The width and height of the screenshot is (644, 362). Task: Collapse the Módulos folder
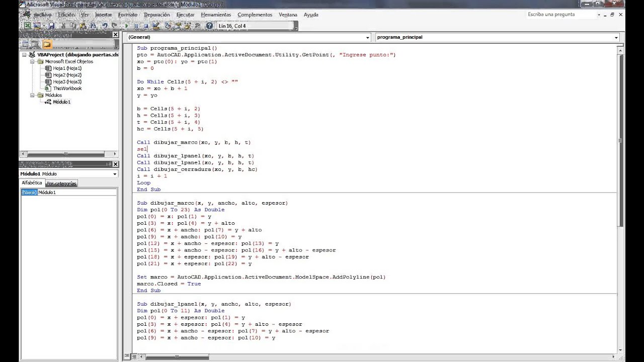[x=32, y=95]
